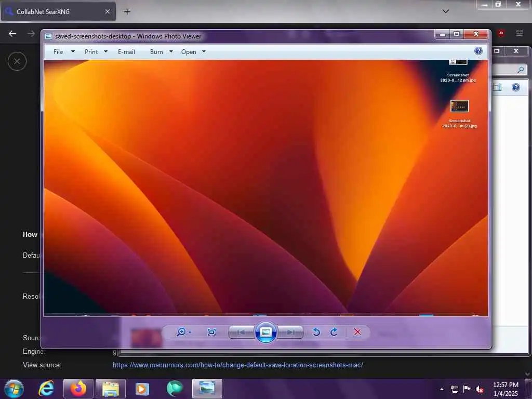Maximize the background Explorer window
The image size is (532, 399).
[497, 51]
